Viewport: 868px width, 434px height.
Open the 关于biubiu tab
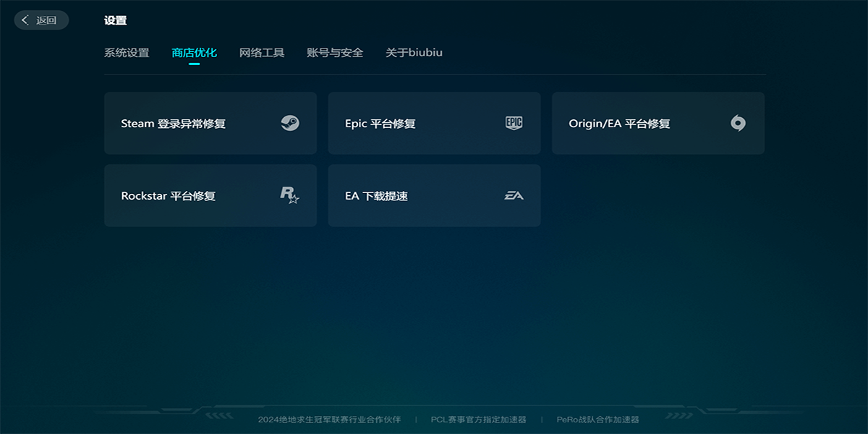click(414, 52)
